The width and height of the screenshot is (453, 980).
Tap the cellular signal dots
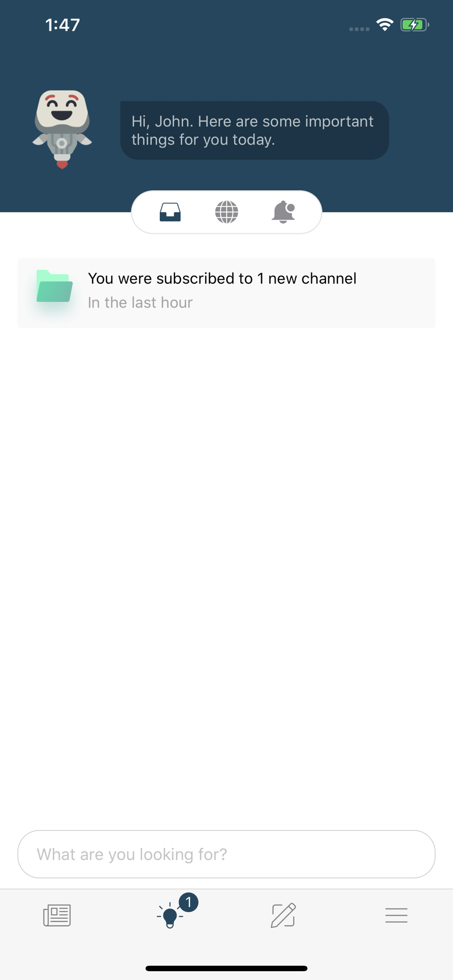[x=359, y=29]
